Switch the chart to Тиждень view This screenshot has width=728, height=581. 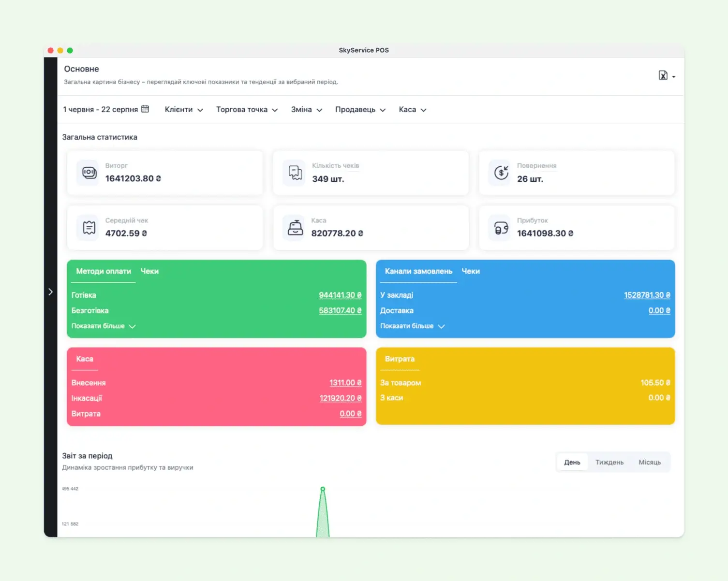609,463
